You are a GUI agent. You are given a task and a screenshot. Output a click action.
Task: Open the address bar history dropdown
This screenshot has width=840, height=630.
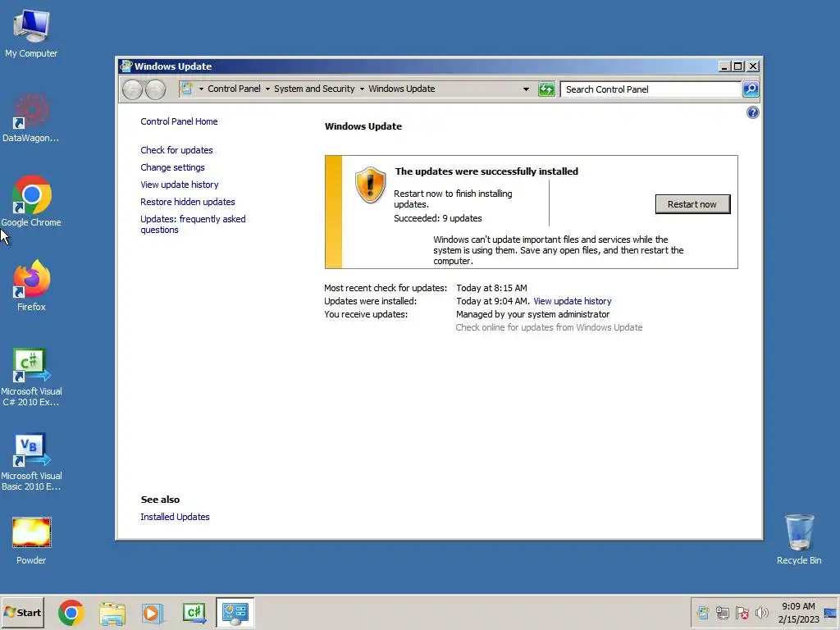click(526, 89)
